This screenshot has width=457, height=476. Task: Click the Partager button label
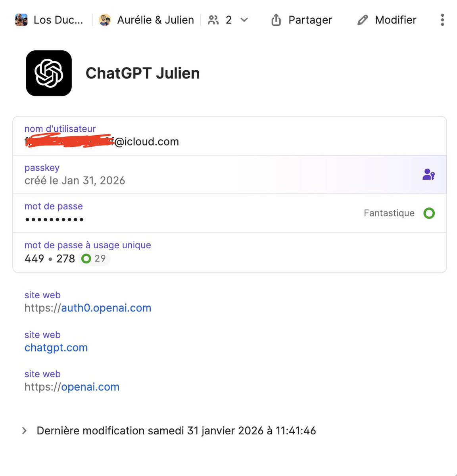coord(310,20)
